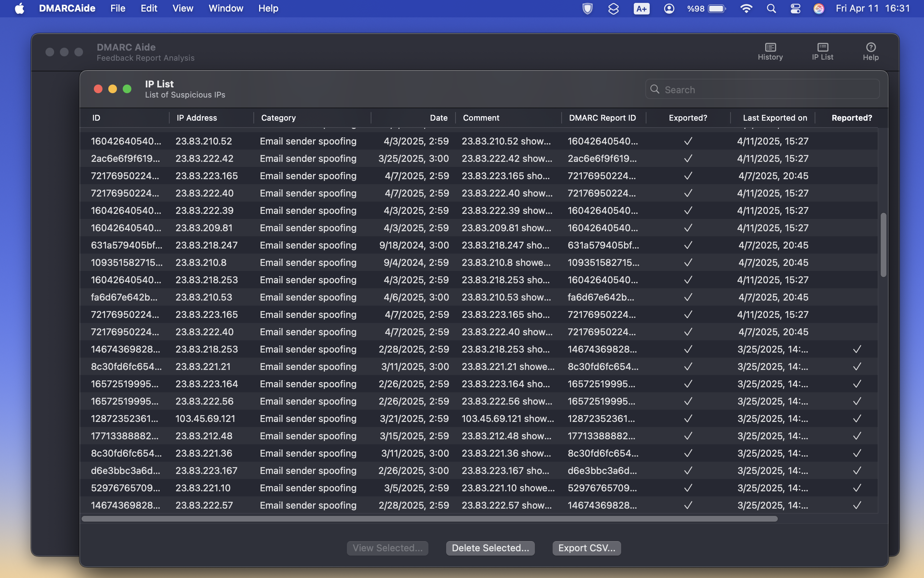
Task: Click the A+ input source icon
Action: click(641, 8)
